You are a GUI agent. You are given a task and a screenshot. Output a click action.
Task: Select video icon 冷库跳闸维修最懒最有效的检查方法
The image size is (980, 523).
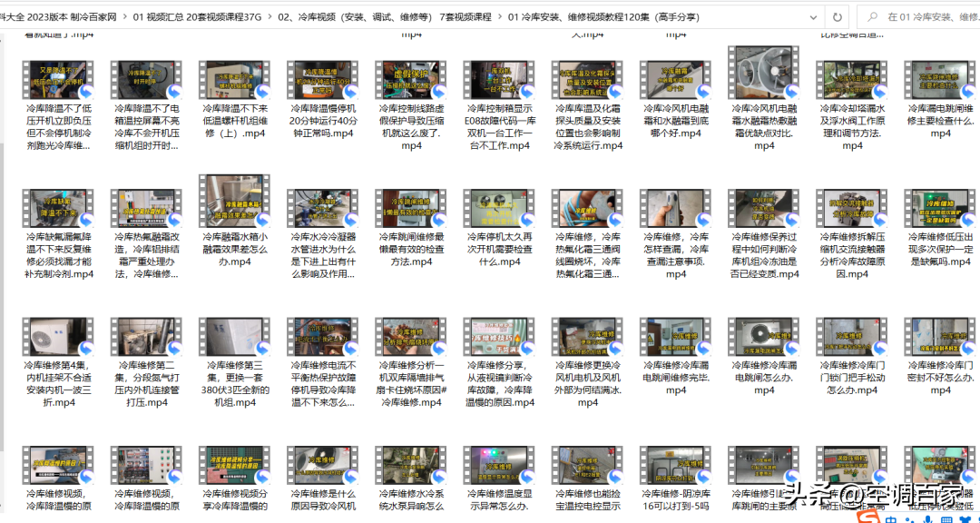tap(411, 208)
